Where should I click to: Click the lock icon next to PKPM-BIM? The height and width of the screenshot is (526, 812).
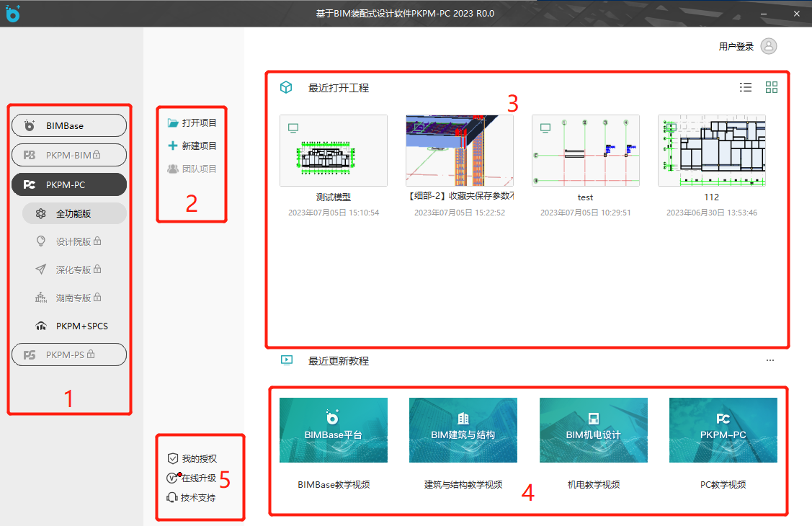pyautogui.click(x=97, y=154)
